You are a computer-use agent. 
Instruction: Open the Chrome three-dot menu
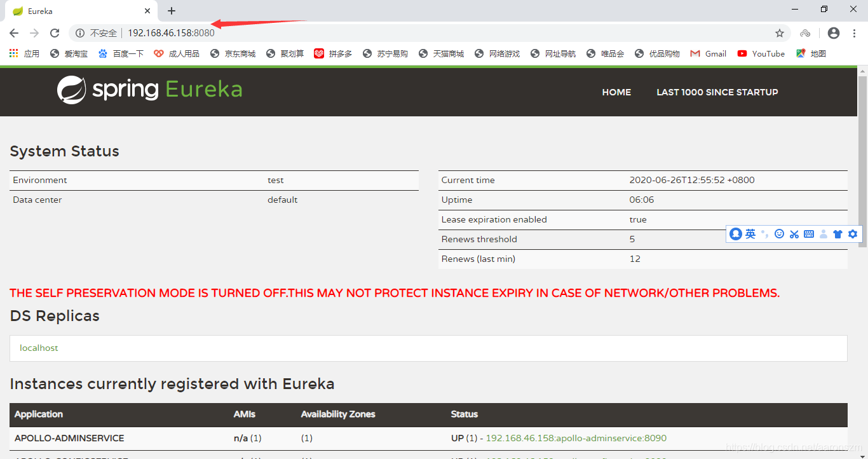click(x=855, y=33)
